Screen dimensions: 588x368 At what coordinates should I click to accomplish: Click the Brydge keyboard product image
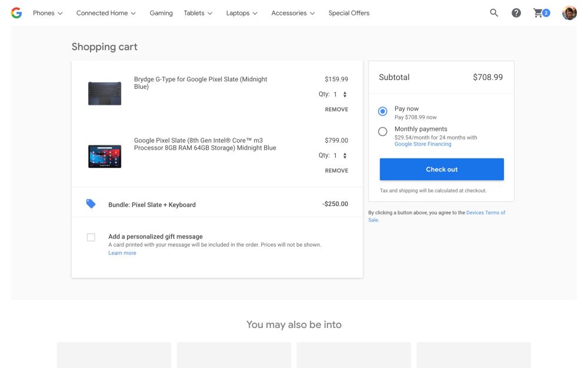[105, 93]
